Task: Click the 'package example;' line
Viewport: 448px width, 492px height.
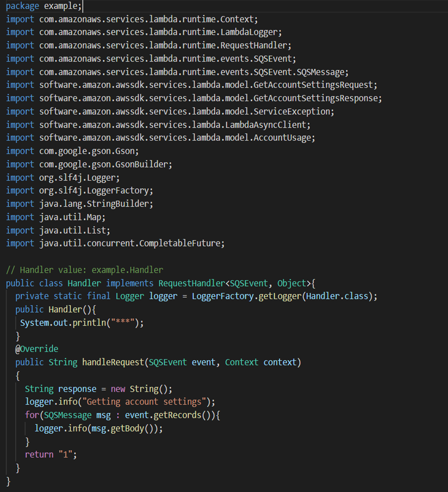Action: click(44, 6)
